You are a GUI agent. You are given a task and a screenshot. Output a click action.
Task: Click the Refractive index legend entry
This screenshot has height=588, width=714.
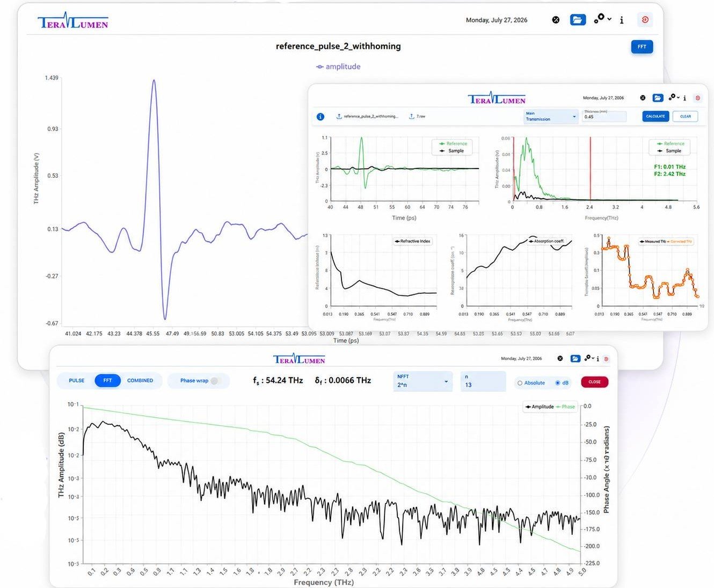tap(412, 241)
